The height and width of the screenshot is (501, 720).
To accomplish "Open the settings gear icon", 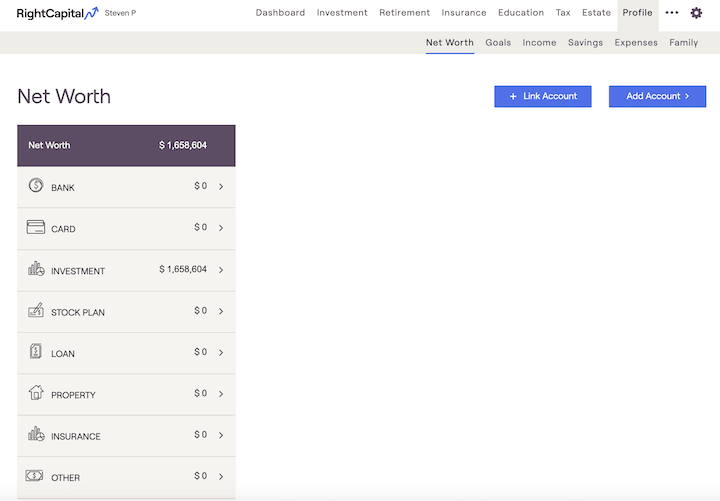I will pos(696,13).
